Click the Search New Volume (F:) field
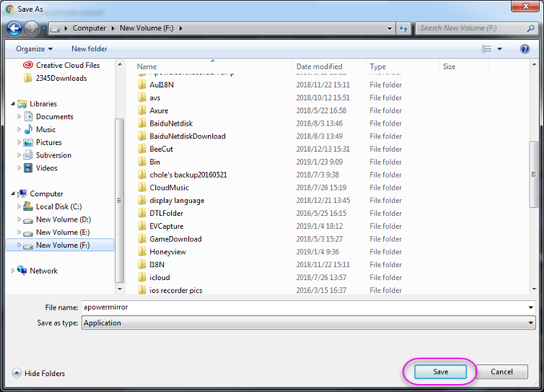Image resolution: width=544 pixels, height=392 pixels. pyautogui.click(x=470, y=29)
